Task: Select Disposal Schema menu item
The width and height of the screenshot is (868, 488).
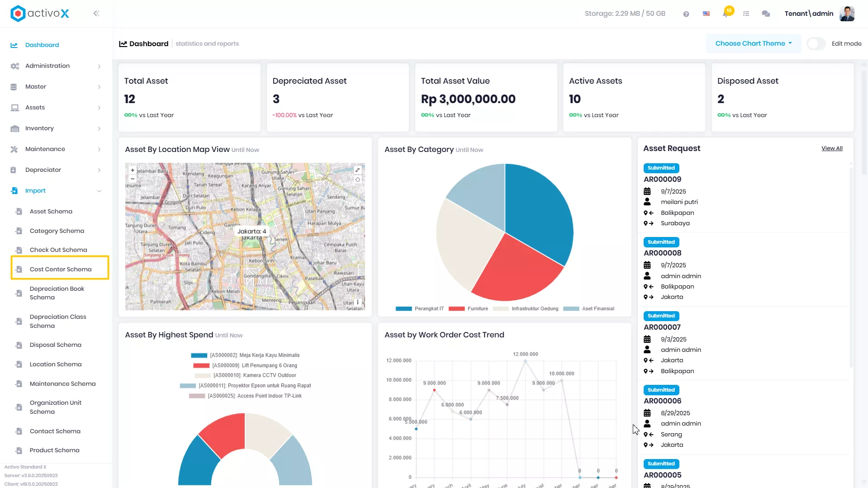Action: 56,345
